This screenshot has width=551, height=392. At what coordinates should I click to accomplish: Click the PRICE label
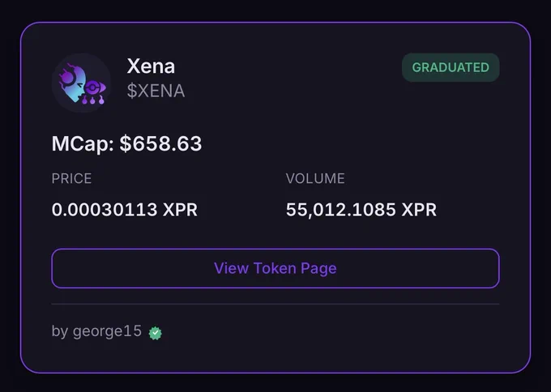tap(71, 178)
